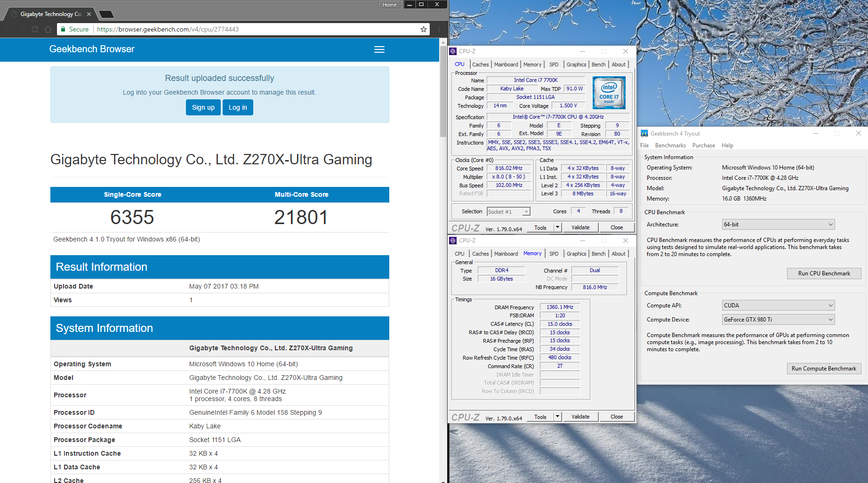Image resolution: width=868 pixels, height=483 pixels.
Task: Open Benchmarks menu in Geekbench 4
Action: (x=670, y=145)
